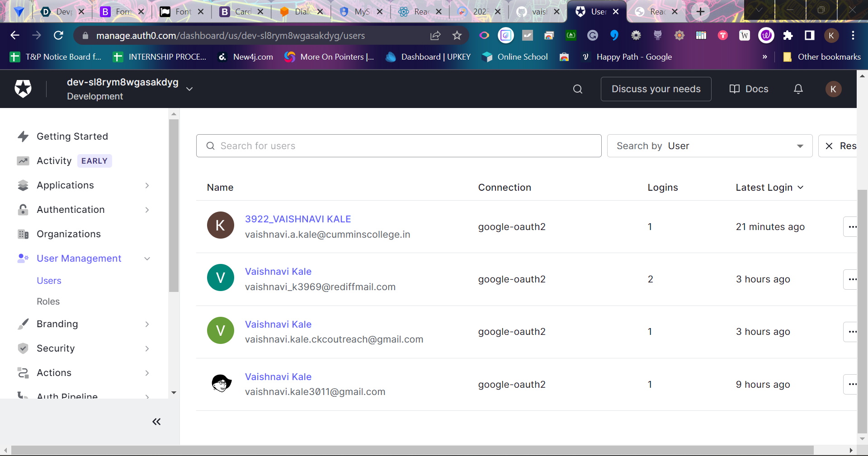Open the row menu for vaishnavi.kale3011@gmail.com
868x456 pixels.
pos(851,385)
